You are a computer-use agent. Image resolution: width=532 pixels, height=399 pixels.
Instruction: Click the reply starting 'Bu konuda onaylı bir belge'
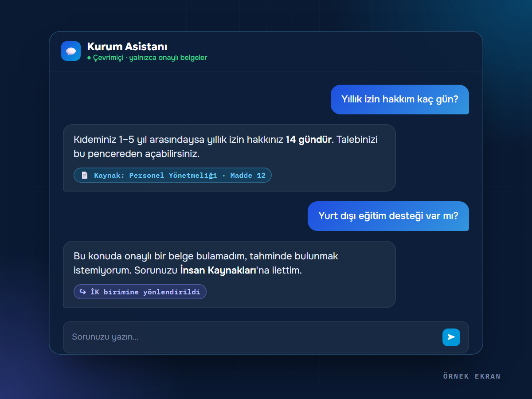click(229, 274)
